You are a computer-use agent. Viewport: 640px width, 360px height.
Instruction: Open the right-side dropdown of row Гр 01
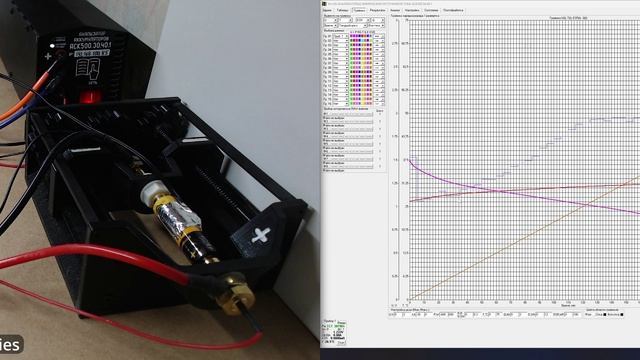point(379,36)
